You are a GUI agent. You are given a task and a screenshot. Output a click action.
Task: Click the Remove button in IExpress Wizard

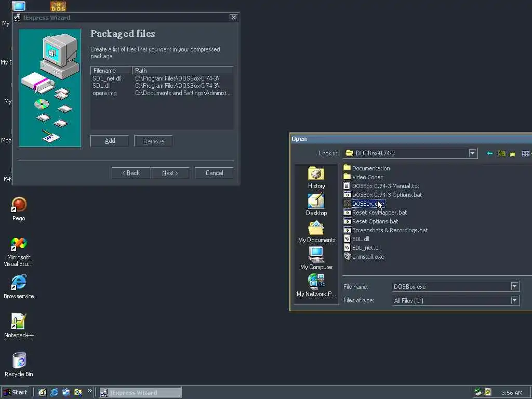pyautogui.click(x=153, y=141)
